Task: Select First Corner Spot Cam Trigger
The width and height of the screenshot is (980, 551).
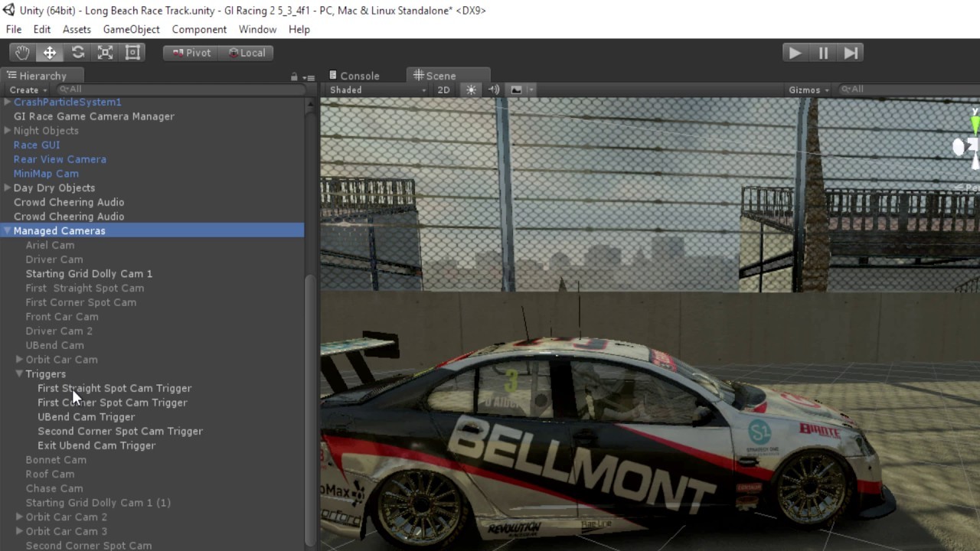Action: coord(113,403)
